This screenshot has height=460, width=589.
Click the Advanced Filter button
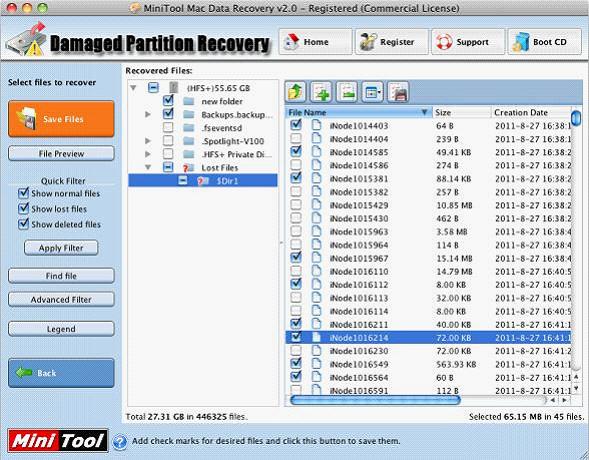click(x=61, y=300)
